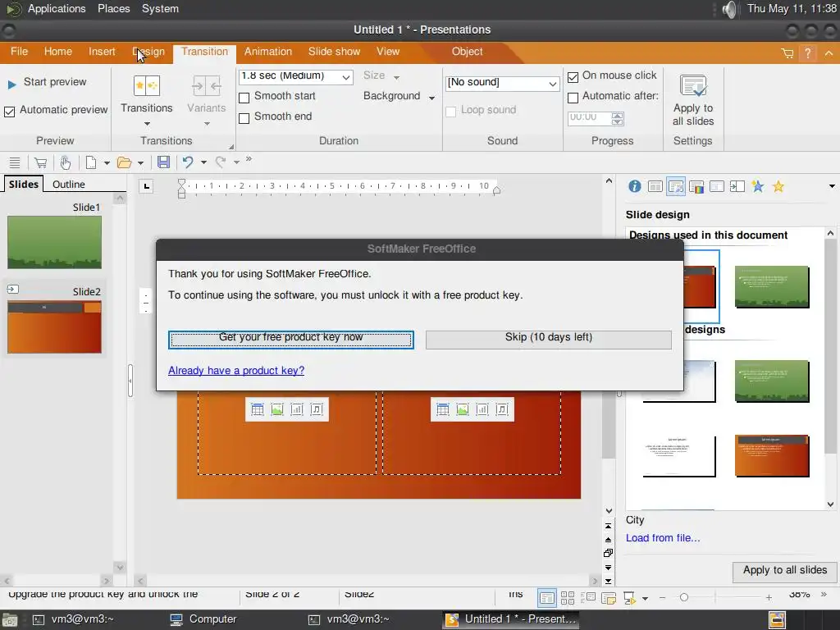Switch to slide sorter view icon

click(568, 598)
